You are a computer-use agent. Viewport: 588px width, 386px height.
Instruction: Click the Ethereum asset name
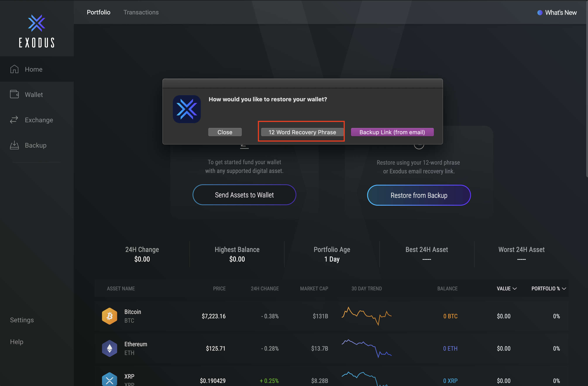tap(136, 344)
